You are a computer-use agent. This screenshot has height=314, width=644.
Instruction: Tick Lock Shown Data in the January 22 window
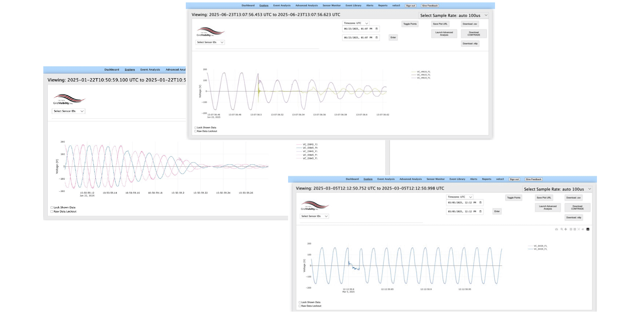pos(52,208)
